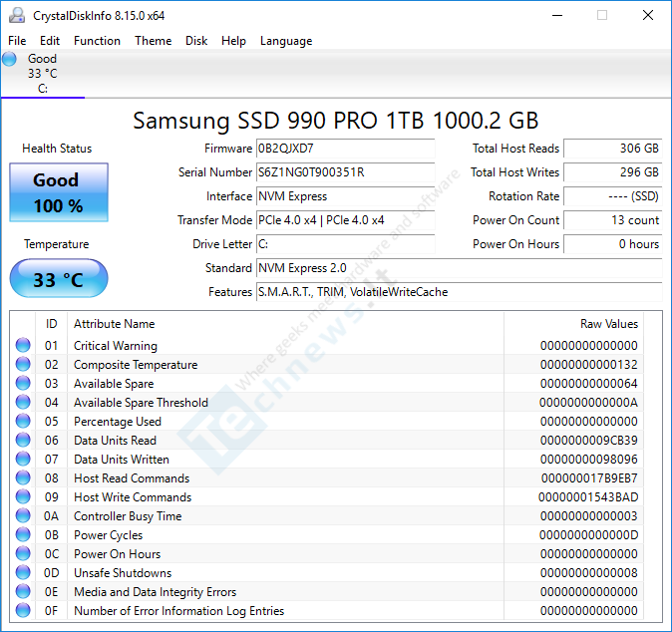
Task: Click the status orb for Percentage Used
Action: (x=23, y=421)
